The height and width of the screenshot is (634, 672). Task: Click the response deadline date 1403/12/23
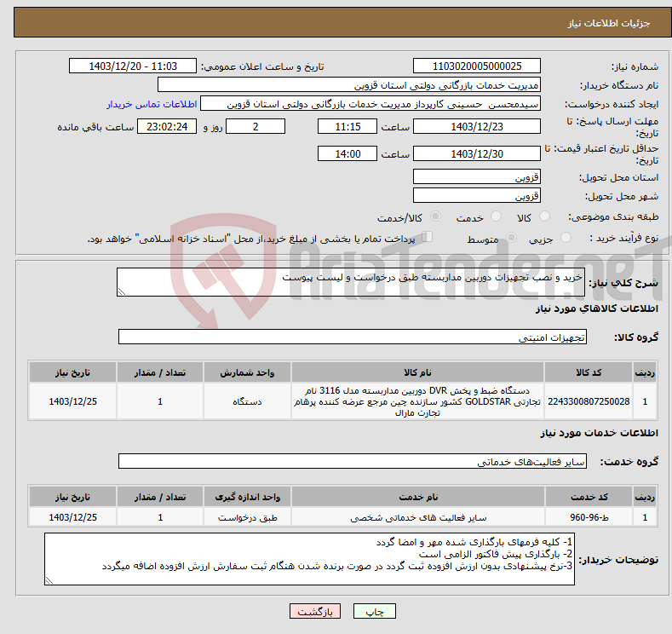click(x=477, y=126)
